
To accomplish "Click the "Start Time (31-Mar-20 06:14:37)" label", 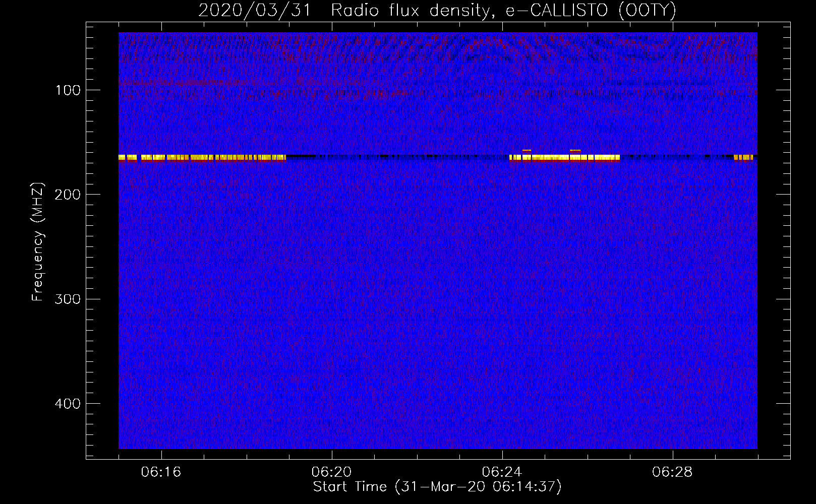I will (437, 487).
